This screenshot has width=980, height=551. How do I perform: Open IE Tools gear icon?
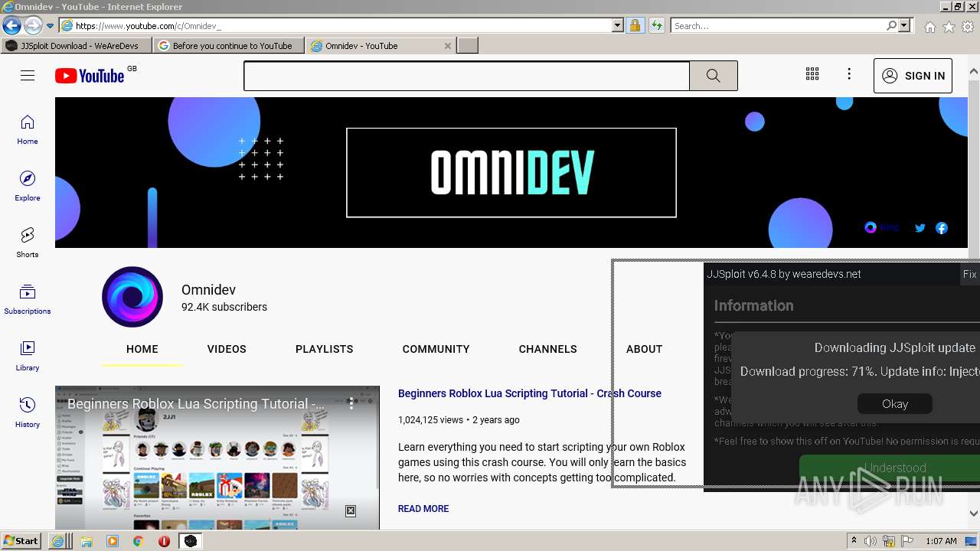point(969,27)
